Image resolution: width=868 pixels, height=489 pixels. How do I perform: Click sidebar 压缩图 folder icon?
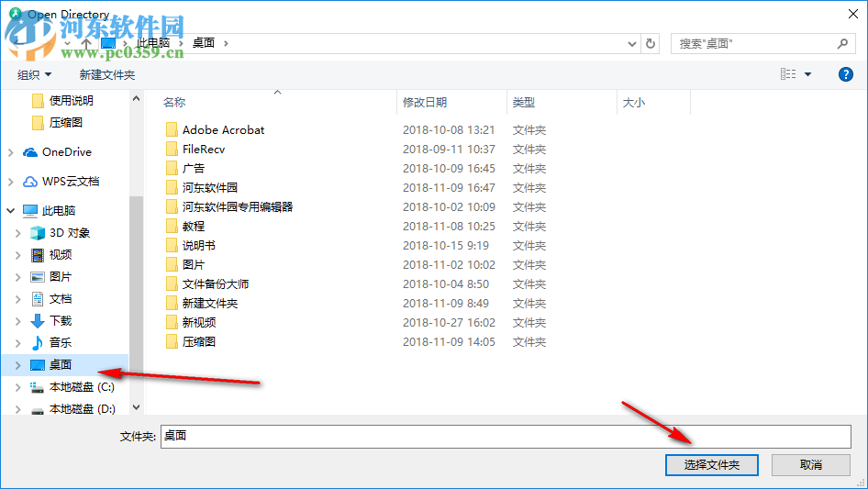[38, 122]
